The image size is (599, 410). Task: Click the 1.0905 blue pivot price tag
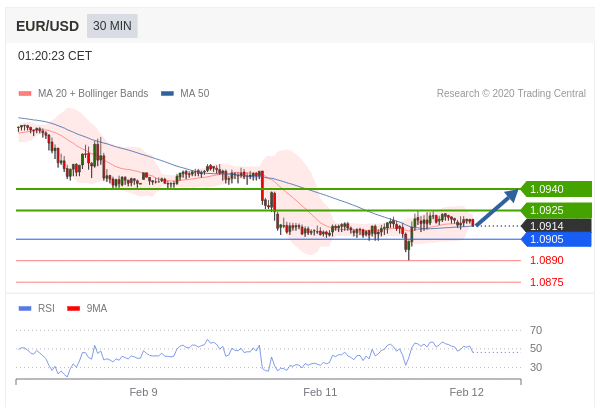556,240
